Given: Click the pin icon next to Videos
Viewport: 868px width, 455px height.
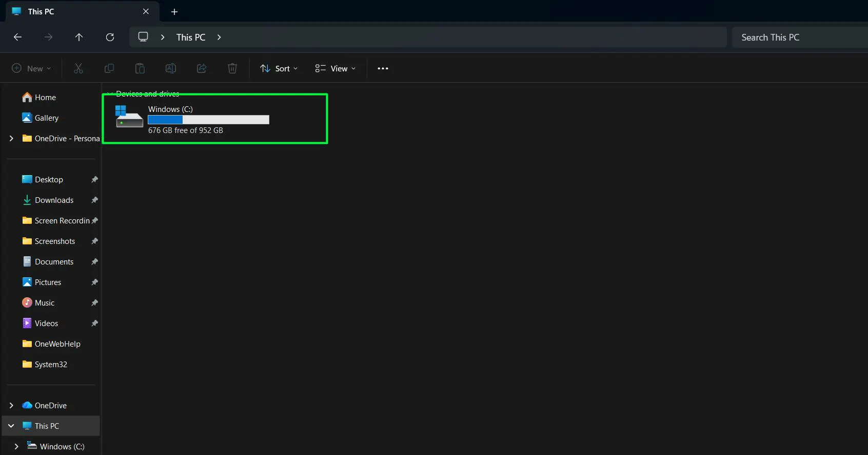Looking at the screenshot, I should click(x=94, y=323).
